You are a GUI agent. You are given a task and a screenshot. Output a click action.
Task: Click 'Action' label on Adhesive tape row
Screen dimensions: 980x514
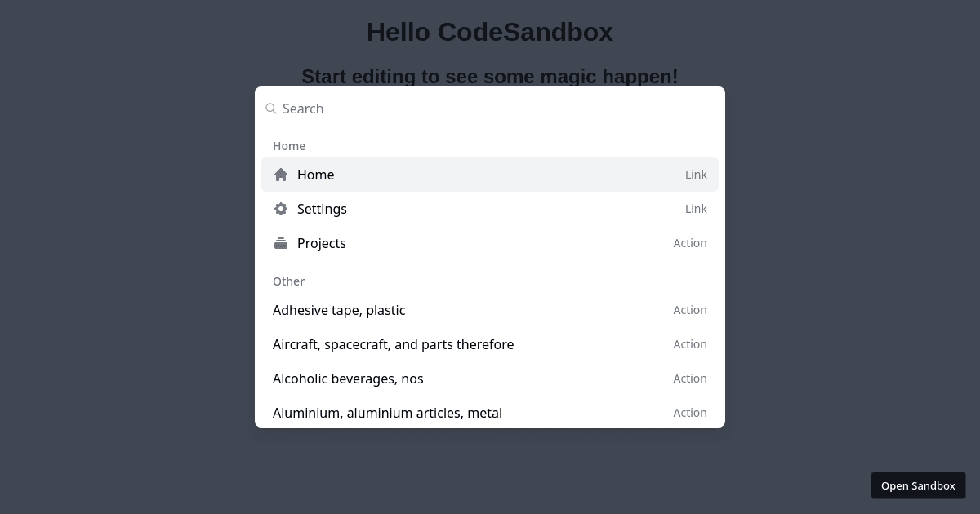click(x=690, y=310)
